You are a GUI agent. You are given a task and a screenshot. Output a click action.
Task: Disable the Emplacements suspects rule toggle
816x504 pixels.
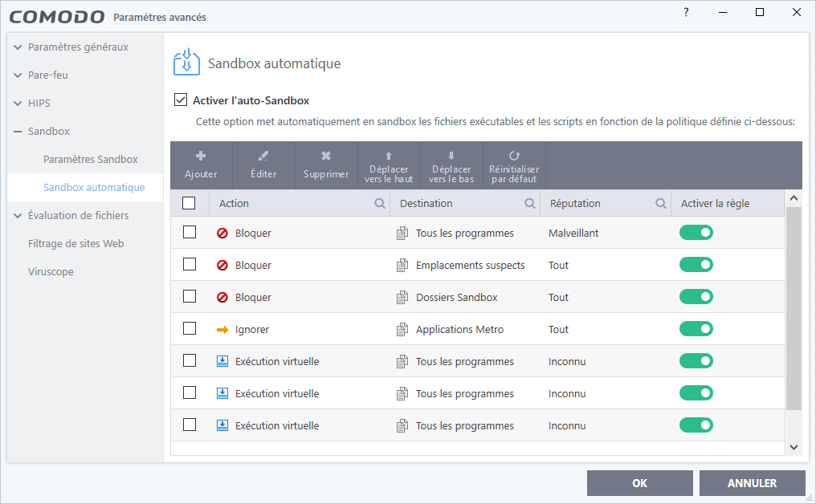[x=696, y=265]
